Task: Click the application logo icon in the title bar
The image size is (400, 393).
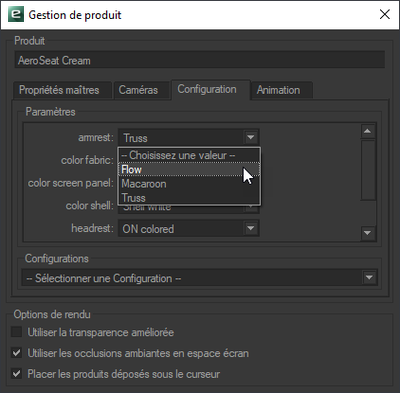Action: coord(16,15)
